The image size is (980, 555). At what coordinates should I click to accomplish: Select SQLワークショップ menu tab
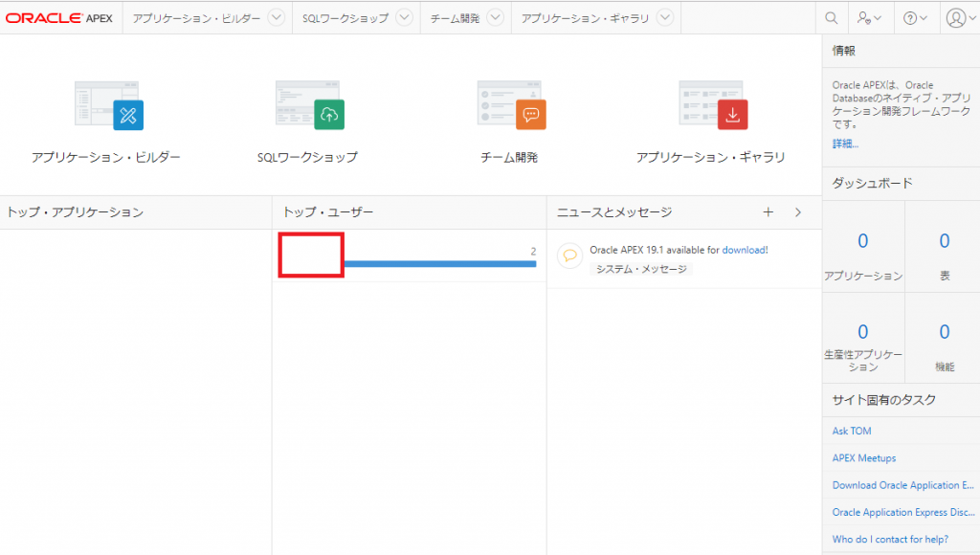pyautogui.click(x=345, y=18)
